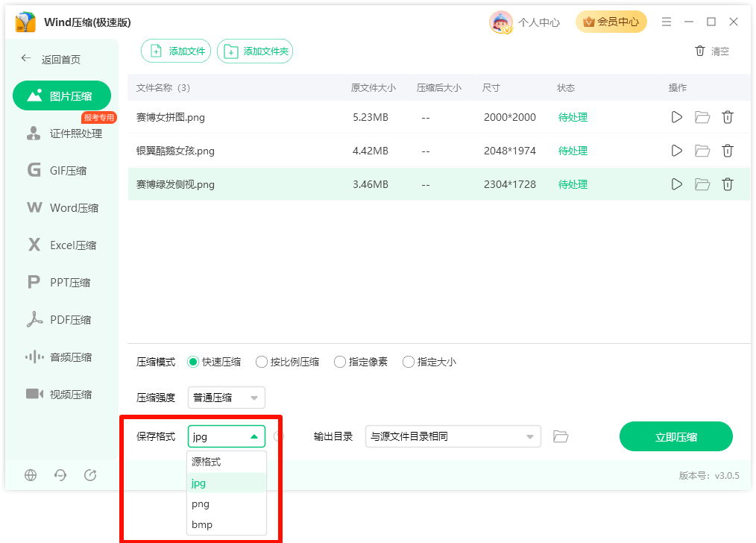Viewport: 756px width, 543px height.
Task: Select 按比例压缩 compression mode
Action: [287, 362]
